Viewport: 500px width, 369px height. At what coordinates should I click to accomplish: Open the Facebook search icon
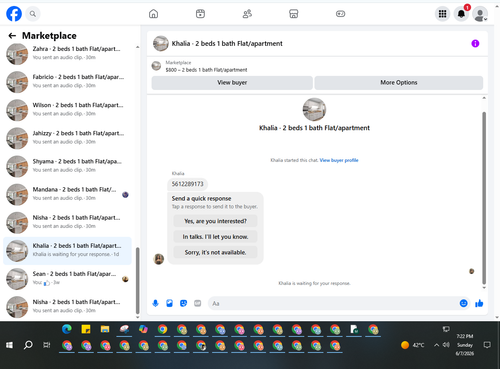[x=33, y=14]
